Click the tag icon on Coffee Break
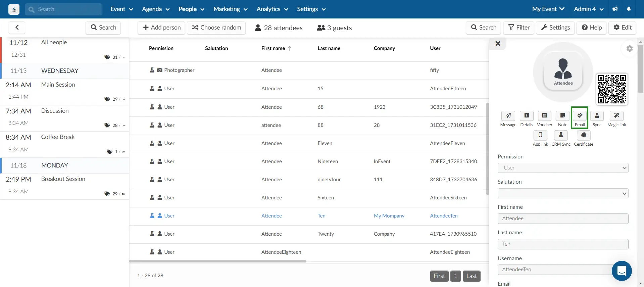644x287 pixels. pyautogui.click(x=109, y=152)
